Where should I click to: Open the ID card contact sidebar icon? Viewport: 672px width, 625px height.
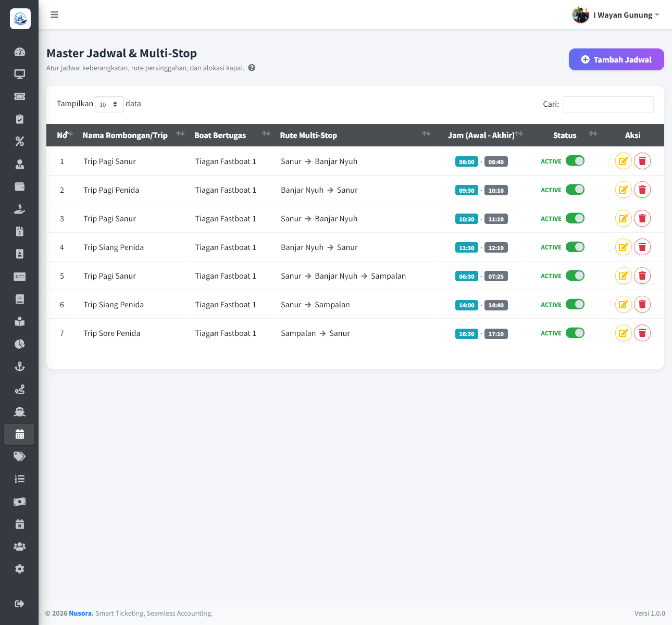tap(19, 254)
